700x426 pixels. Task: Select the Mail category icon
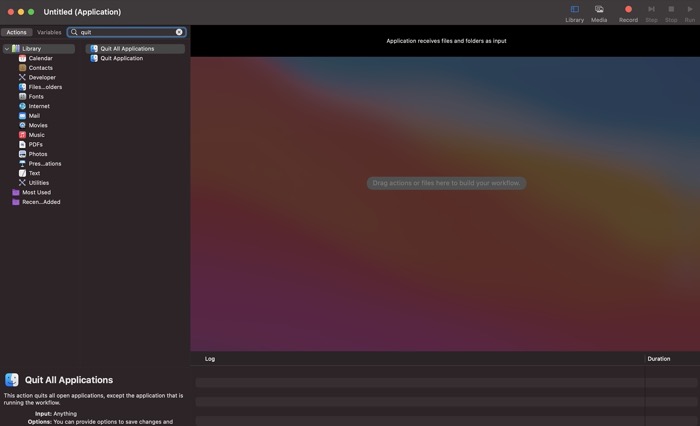[22, 116]
